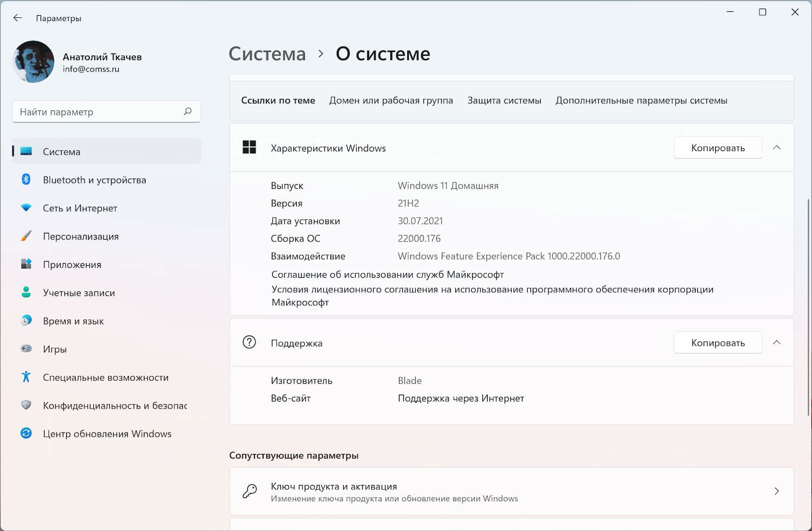Viewport: 812px width, 531px height.
Task: Open Специальные возможности settings
Action: point(106,377)
